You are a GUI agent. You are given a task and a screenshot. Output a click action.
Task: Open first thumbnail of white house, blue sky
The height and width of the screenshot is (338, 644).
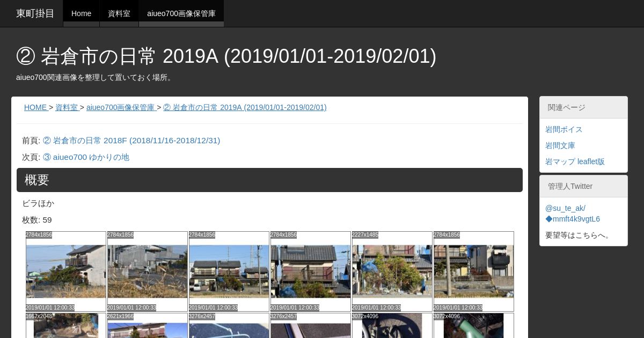(x=66, y=271)
